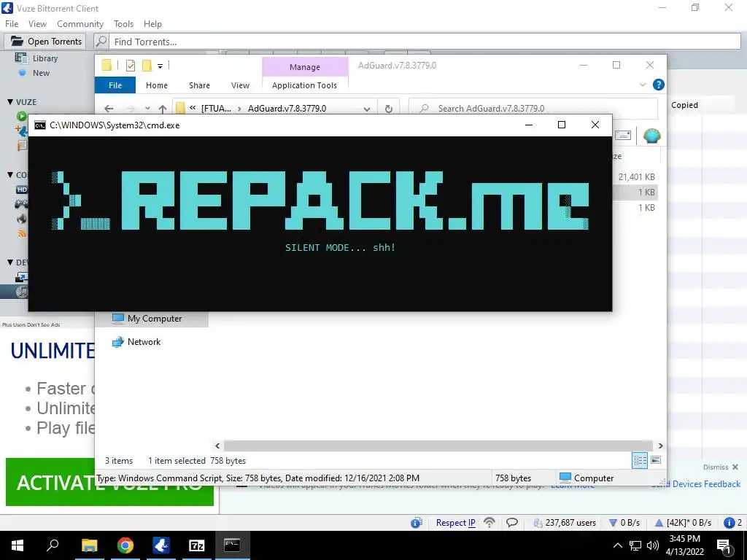Show hidden system tray icons
747x560 pixels.
(617, 545)
